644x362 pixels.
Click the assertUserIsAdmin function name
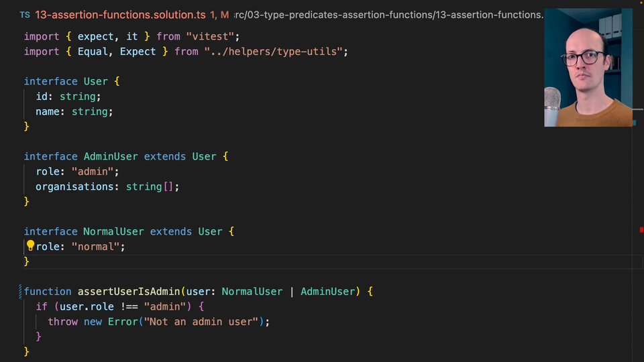[129, 292]
